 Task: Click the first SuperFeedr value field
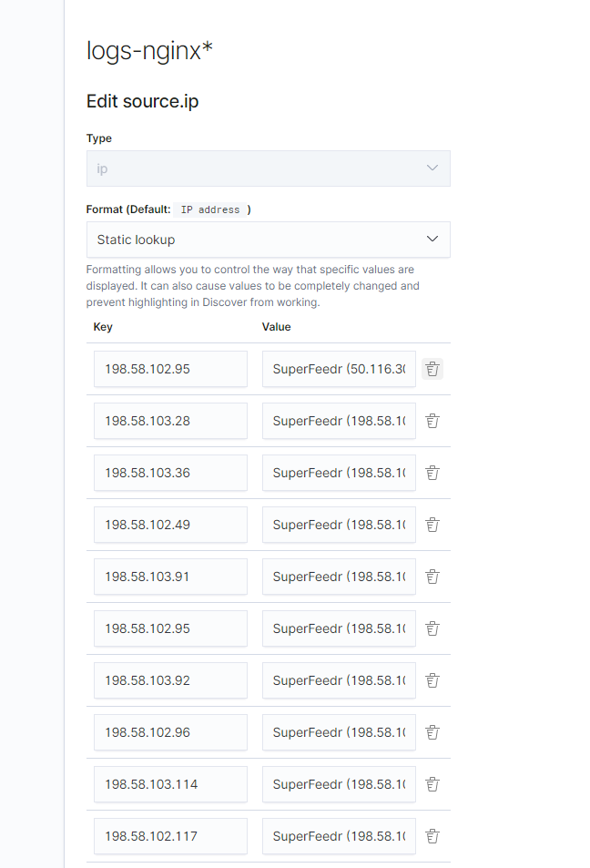point(339,369)
